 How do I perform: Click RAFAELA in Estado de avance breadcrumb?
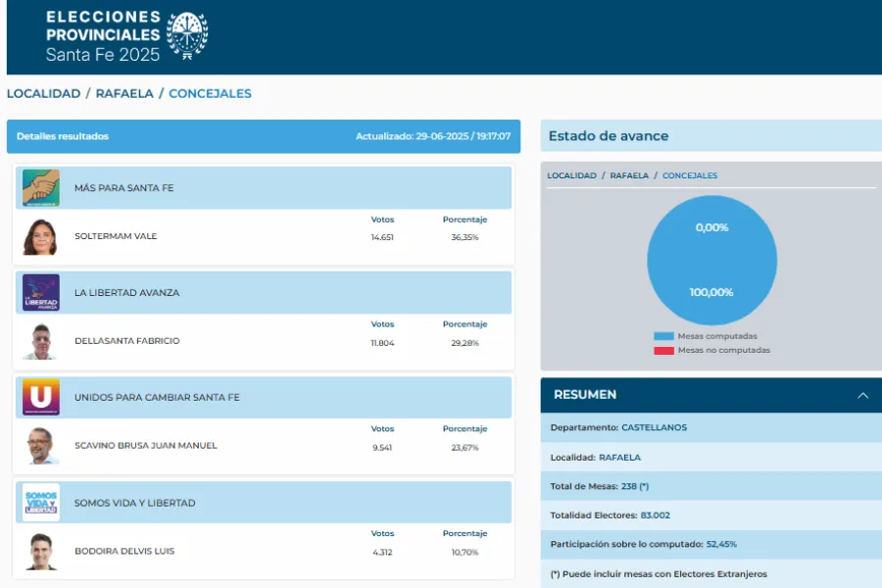click(629, 175)
